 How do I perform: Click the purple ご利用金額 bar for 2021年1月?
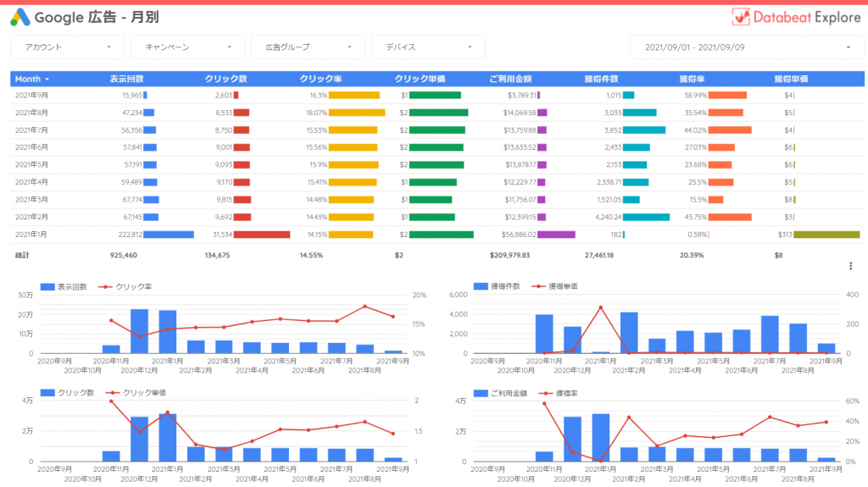tap(556, 235)
